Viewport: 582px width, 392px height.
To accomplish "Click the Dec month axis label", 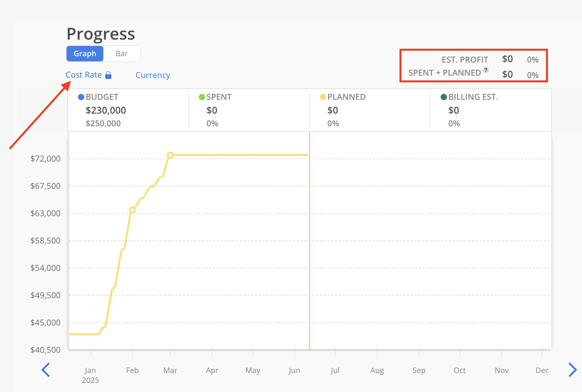I will coord(542,370).
